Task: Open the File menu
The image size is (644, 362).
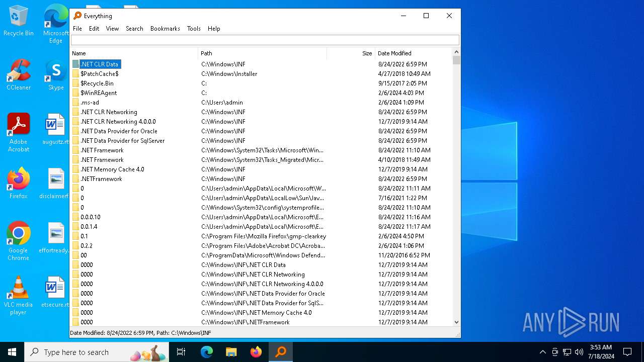Action: click(x=77, y=29)
